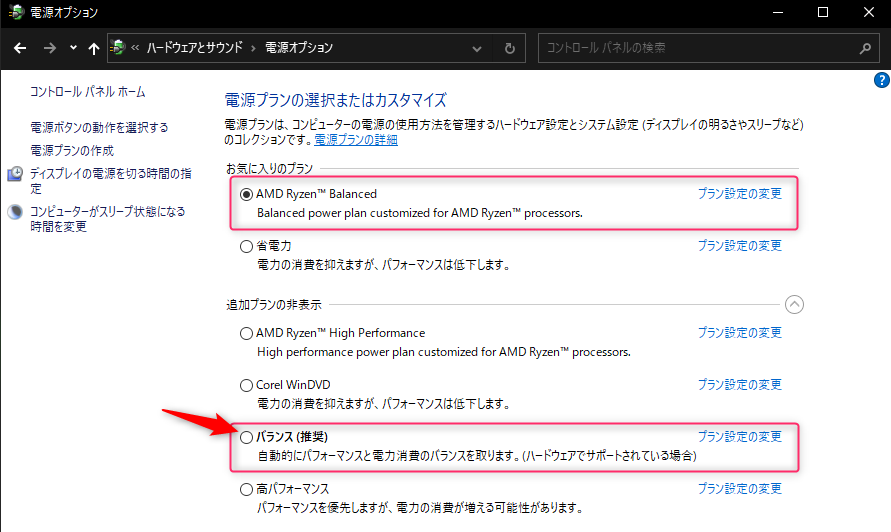Go forward using the forward arrow

pos(50,48)
